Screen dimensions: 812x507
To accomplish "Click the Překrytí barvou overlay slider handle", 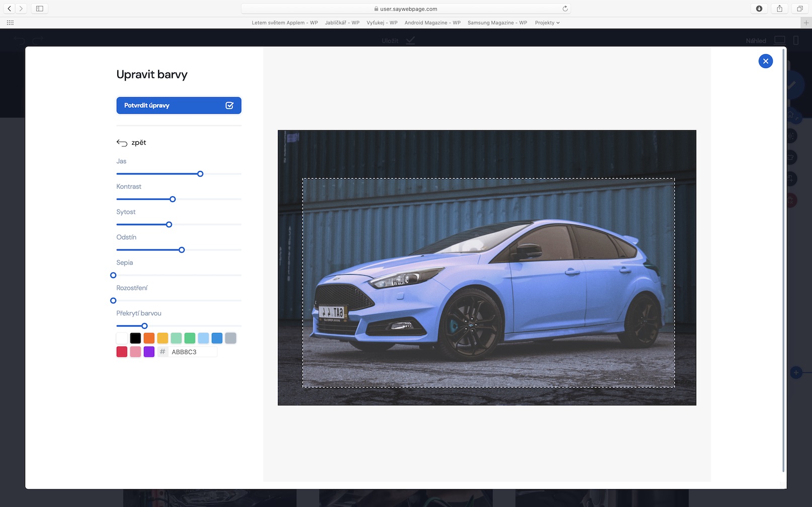I will point(144,326).
